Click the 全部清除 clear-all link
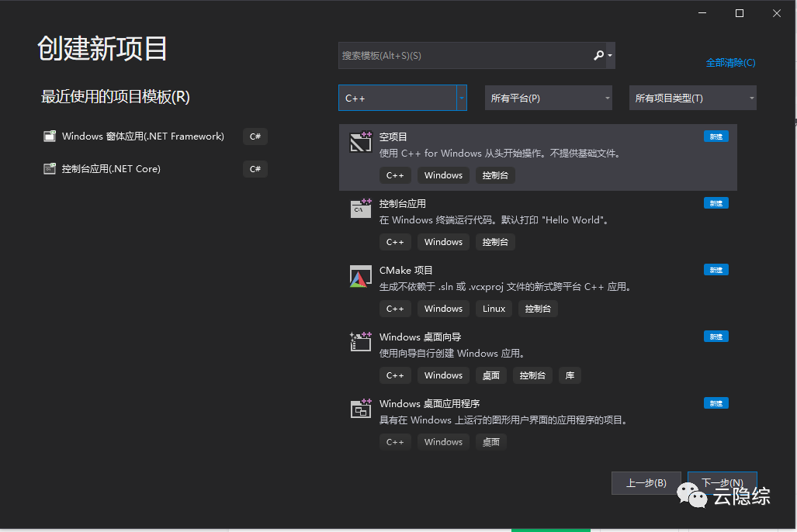This screenshot has height=532, width=797. 730,61
